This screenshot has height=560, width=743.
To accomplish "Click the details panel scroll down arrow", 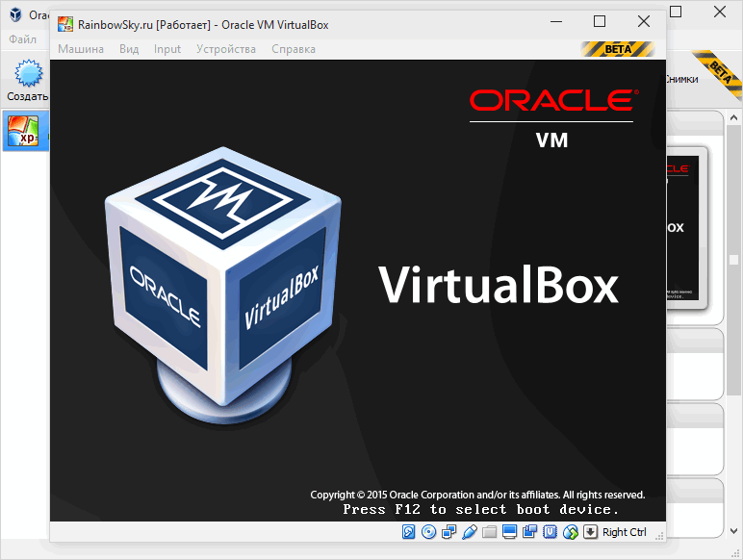I will [x=733, y=531].
